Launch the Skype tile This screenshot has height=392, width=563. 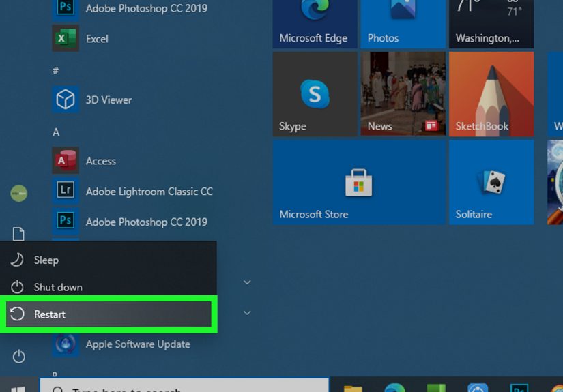pyautogui.click(x=315, y=94)
